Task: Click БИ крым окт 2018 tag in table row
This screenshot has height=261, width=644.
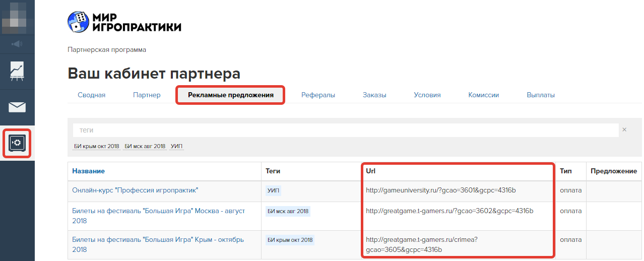Action: (x=290, y=240)
